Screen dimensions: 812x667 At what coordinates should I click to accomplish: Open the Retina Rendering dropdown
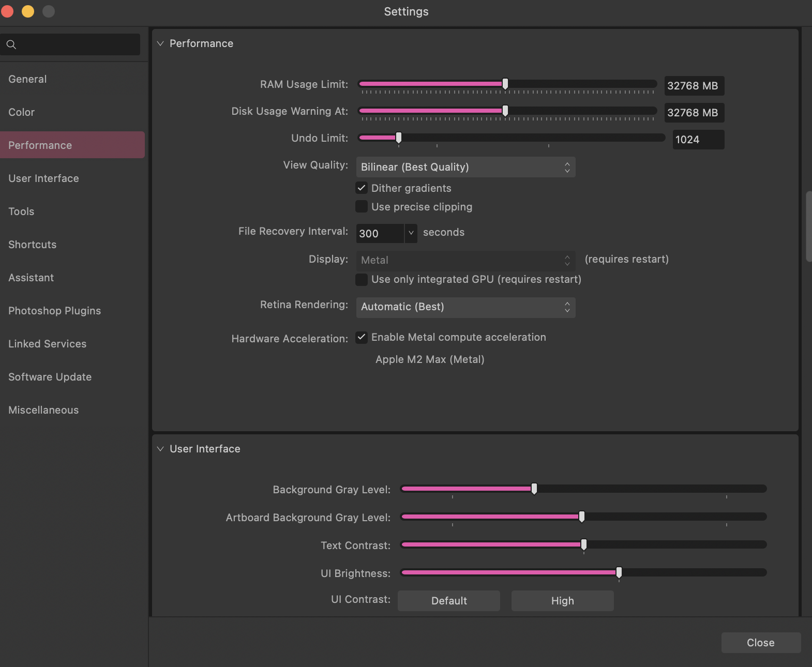[465, 307]
